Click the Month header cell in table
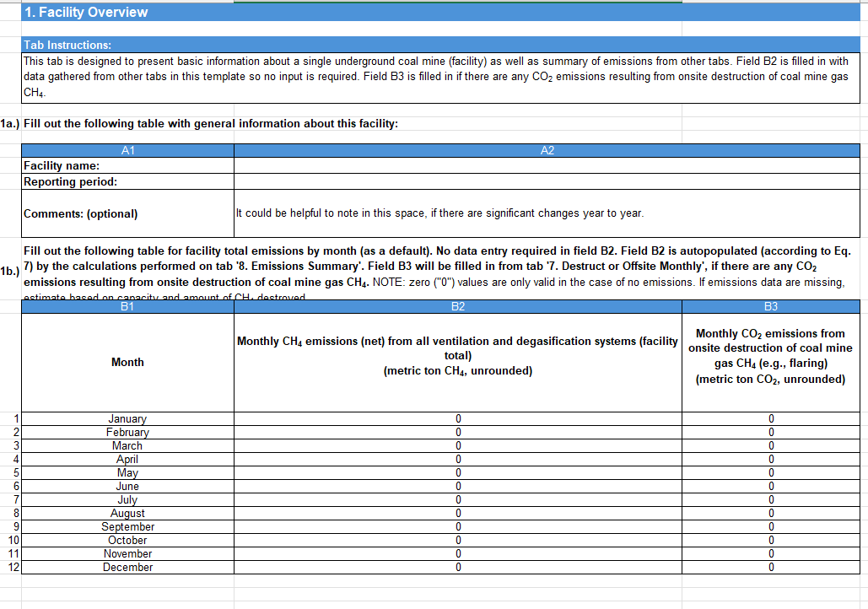 127,362
